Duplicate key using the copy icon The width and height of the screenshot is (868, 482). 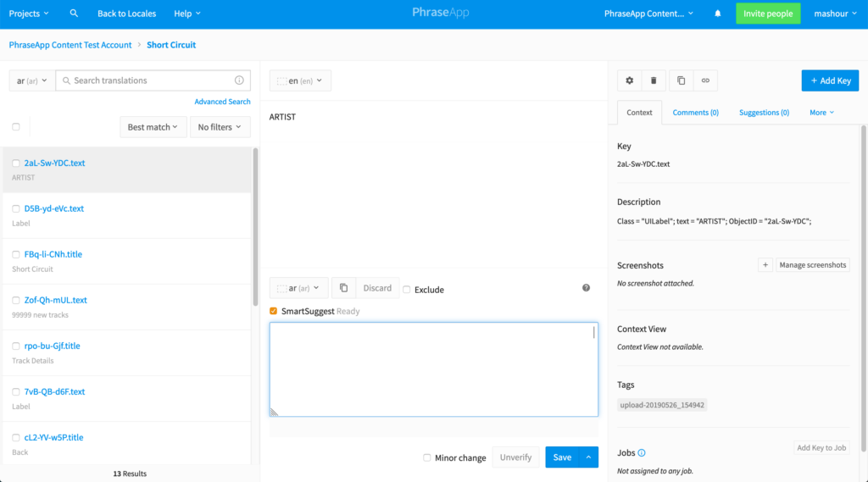tap(681, 80)
